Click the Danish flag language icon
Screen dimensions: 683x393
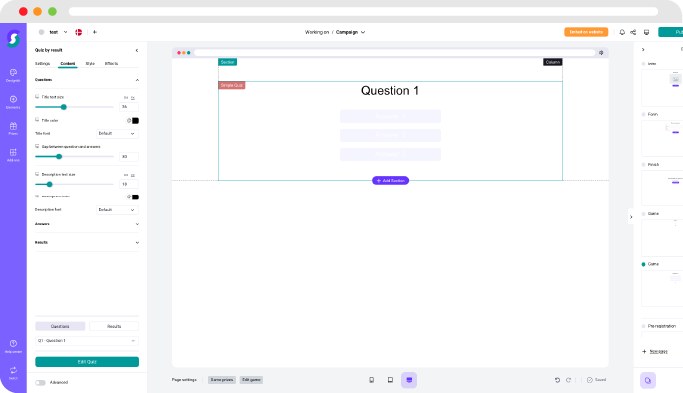78,32
